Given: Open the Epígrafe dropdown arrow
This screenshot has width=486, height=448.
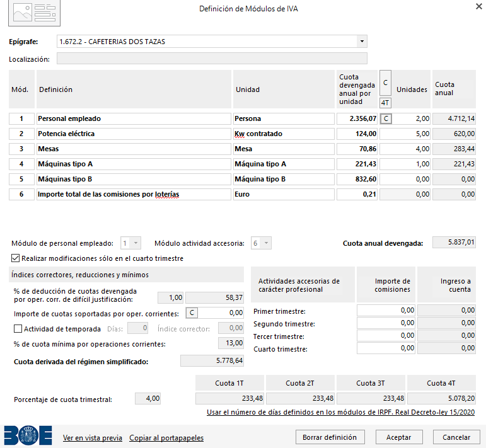Looking at the screenshot, I should coord(362,41).
